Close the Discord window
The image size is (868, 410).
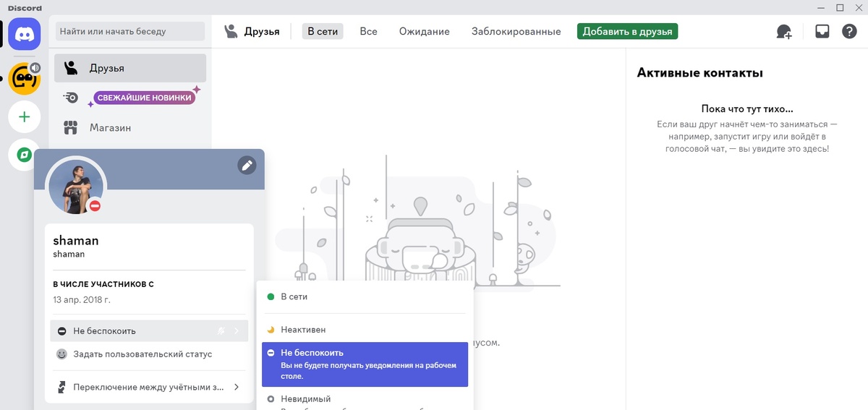859,8
